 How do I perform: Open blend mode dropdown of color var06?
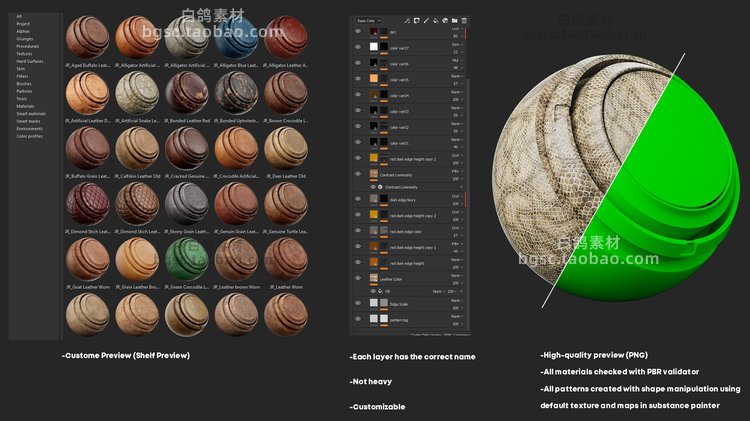click(x=457, y=60)
